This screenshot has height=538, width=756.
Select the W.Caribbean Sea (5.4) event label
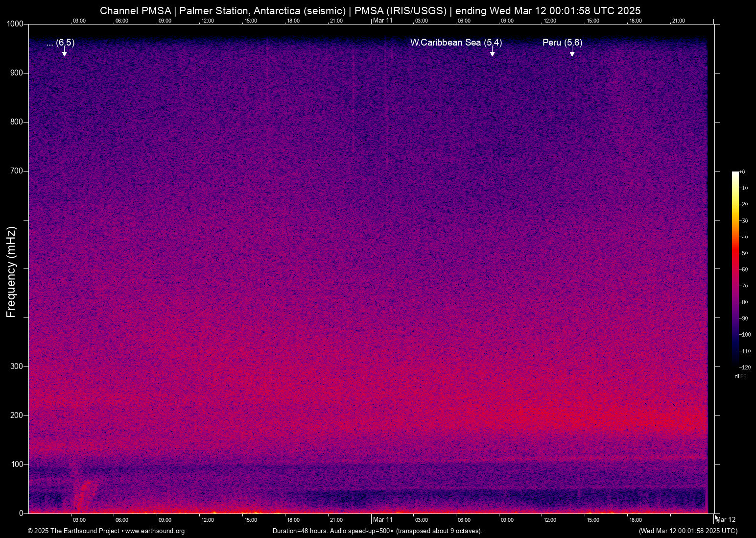(x=456, y=43)
